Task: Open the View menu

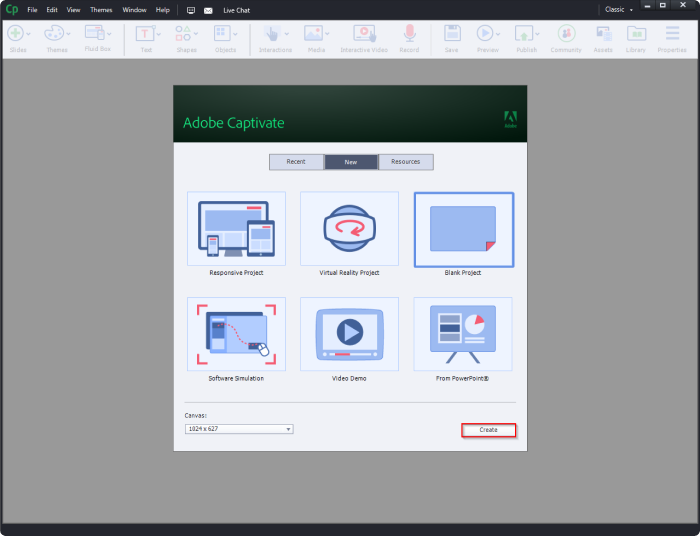Action: pyautogui.click(x=73, y=10)
